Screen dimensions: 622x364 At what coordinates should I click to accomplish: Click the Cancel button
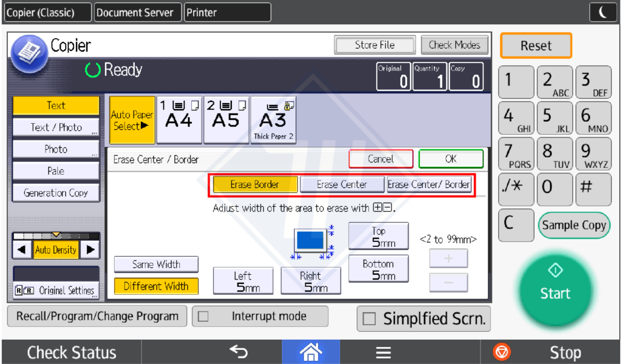[381, 159]
